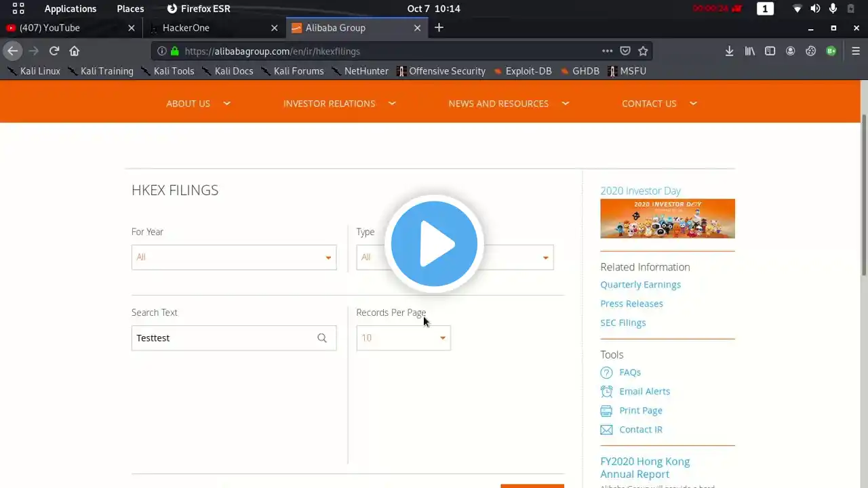Open the GHDB bookmark
The width and height of the screenshot is (868, 488).
pos(580,71)
